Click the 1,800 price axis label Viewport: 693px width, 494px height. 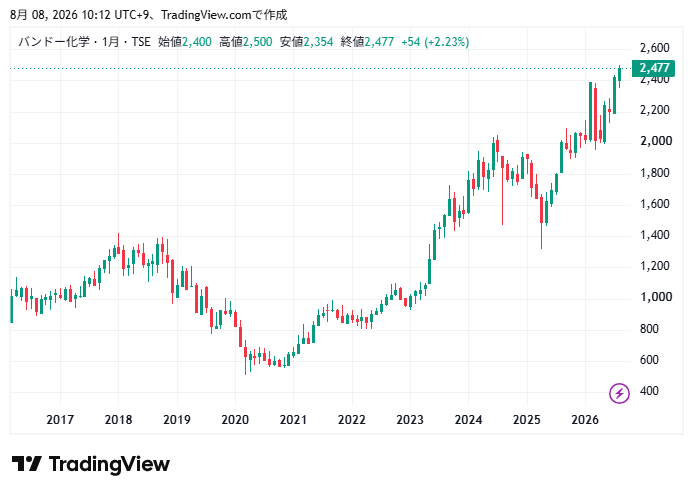(x=655, y=172)
